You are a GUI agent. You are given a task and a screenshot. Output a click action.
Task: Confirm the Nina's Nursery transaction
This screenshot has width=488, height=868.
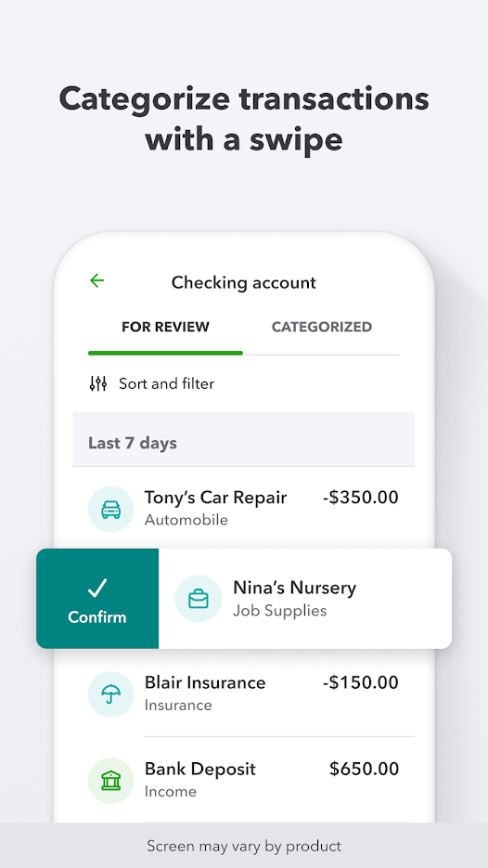point(97,599)
